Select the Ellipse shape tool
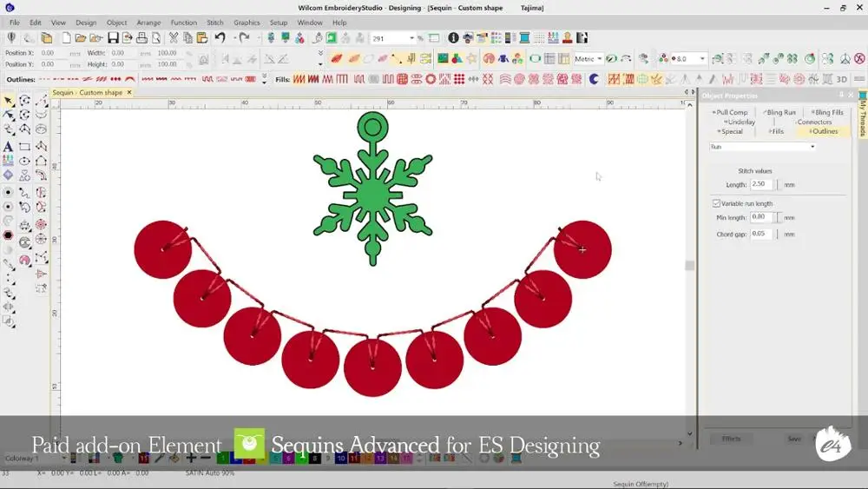 24,162
